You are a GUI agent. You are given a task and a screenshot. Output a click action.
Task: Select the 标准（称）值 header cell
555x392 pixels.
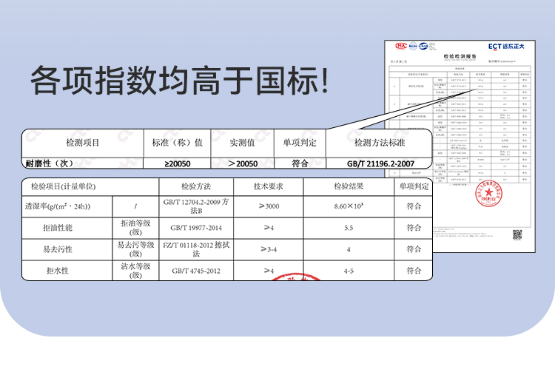177,143
